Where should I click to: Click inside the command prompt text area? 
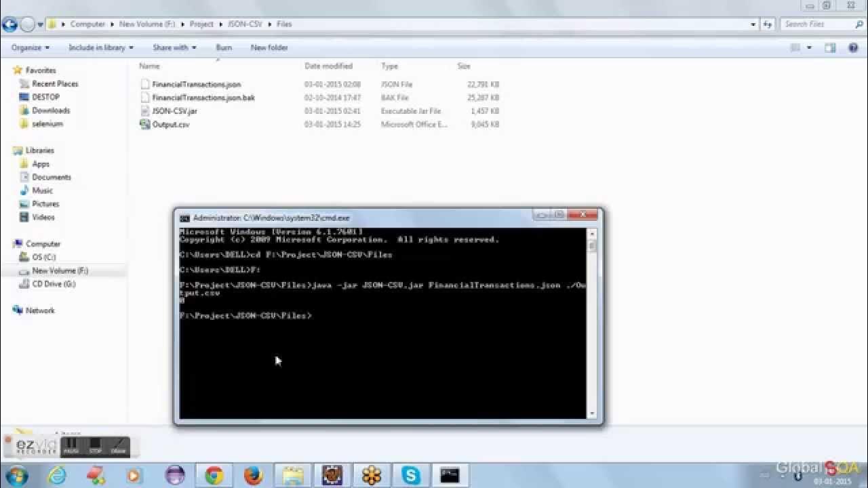coord(383,323)
